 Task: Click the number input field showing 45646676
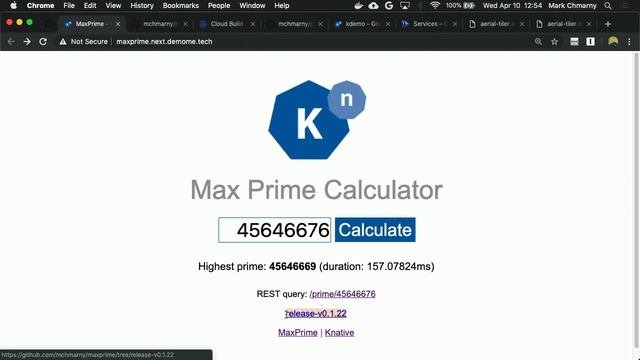[x=274, y=230]
